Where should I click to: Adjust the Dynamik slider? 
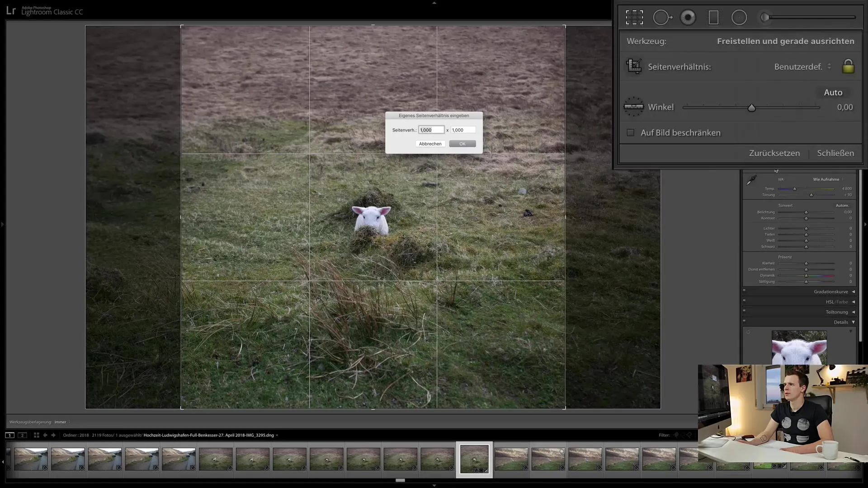[806, 275]
